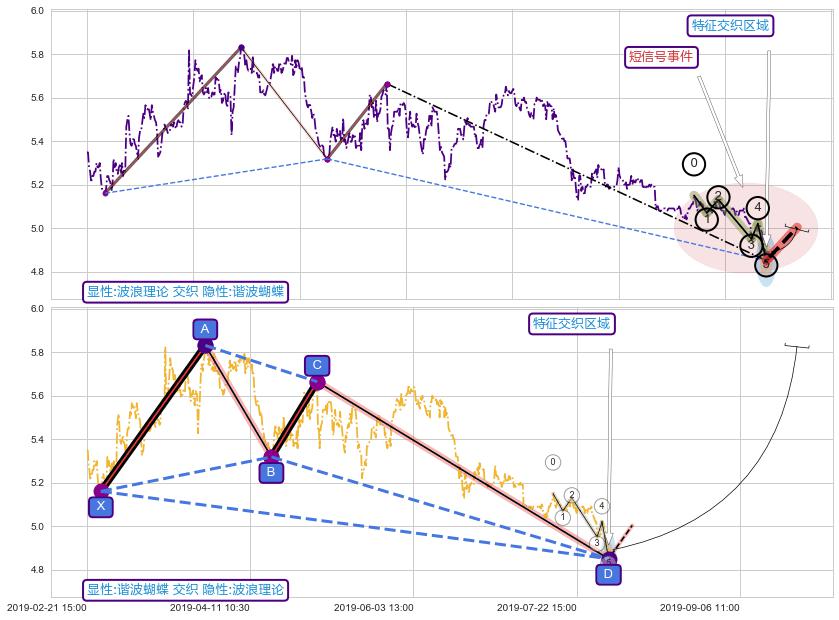Viewport: 839px width, 620px height.
Task: Click the 显性:波浪理论 交织 隐性:谐波蝴蝶 caption
Action: coord(185,292)
